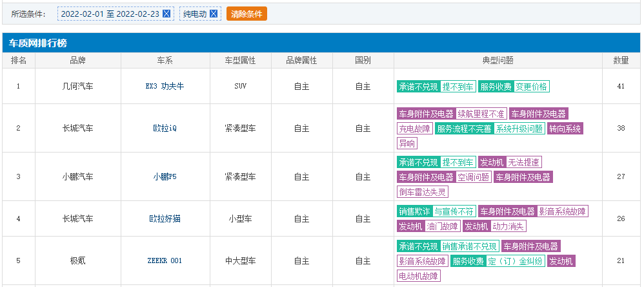Click the 续航里程不准 issue tag

481,114
